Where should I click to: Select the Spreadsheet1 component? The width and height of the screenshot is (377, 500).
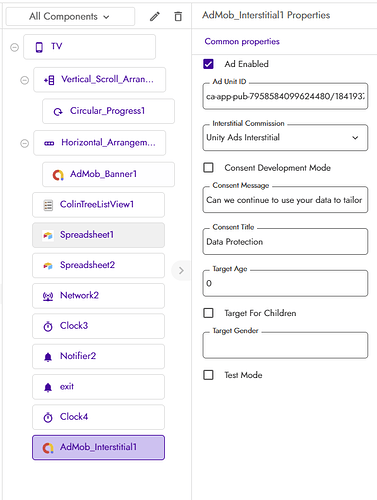[98, 235]
